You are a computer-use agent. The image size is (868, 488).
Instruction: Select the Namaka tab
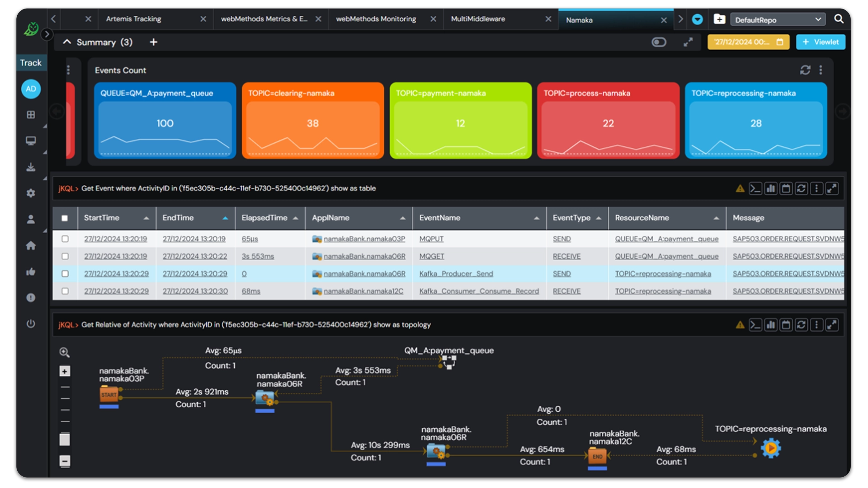click(x=579, y=20)
